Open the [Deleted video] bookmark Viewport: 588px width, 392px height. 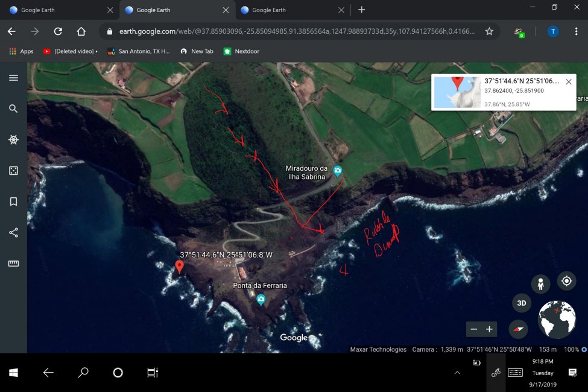70,51
